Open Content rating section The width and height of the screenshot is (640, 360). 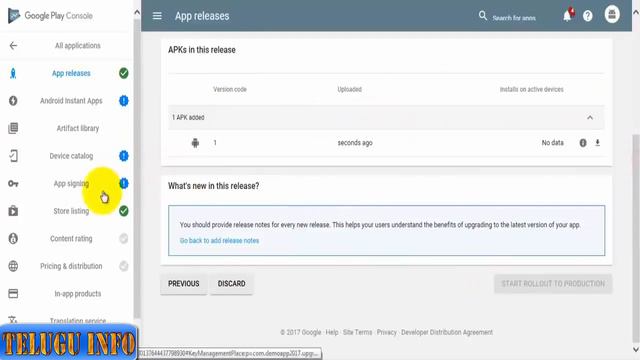pos(71,238)
